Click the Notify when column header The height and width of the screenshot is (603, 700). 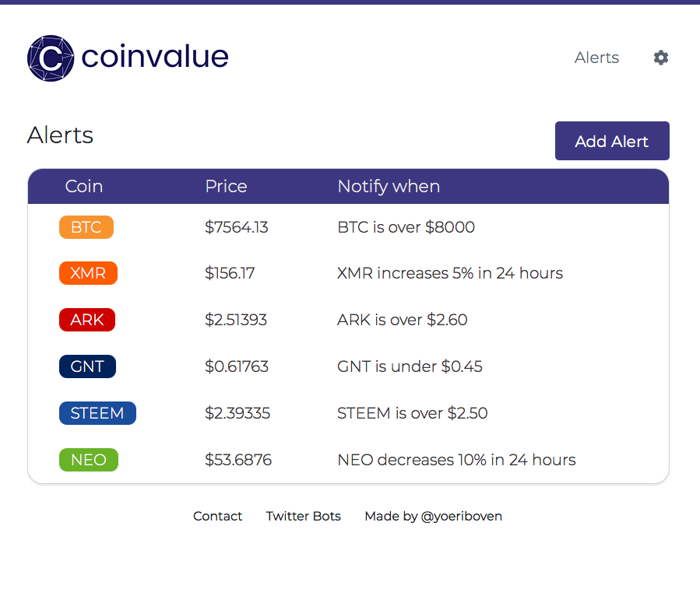389,186
